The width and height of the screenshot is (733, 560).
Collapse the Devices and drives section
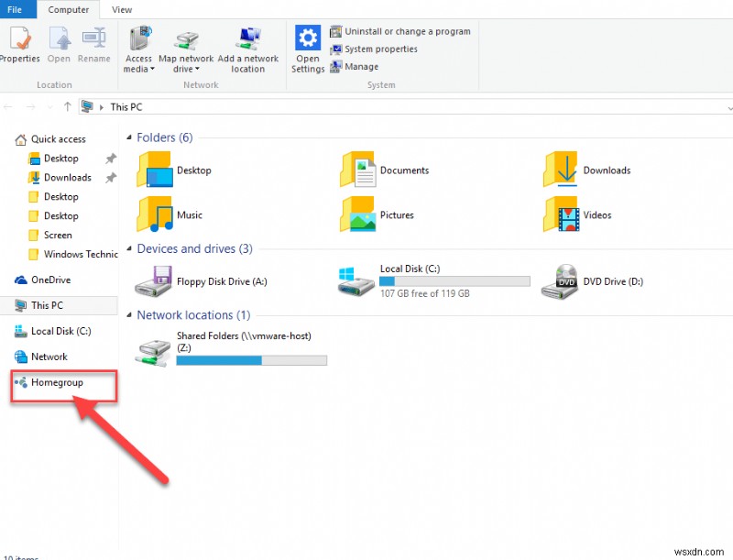(129, 248)
